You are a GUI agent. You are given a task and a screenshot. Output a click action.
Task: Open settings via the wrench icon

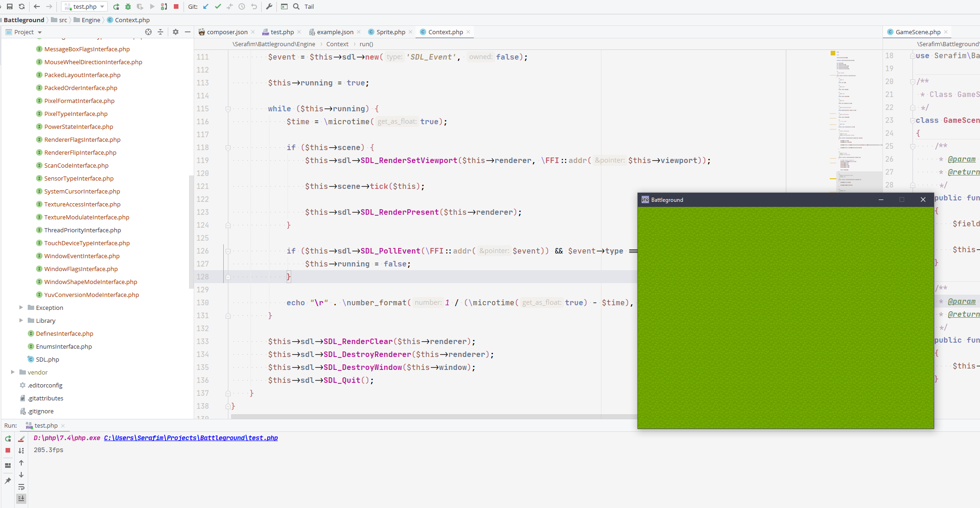tap(269, 6)
